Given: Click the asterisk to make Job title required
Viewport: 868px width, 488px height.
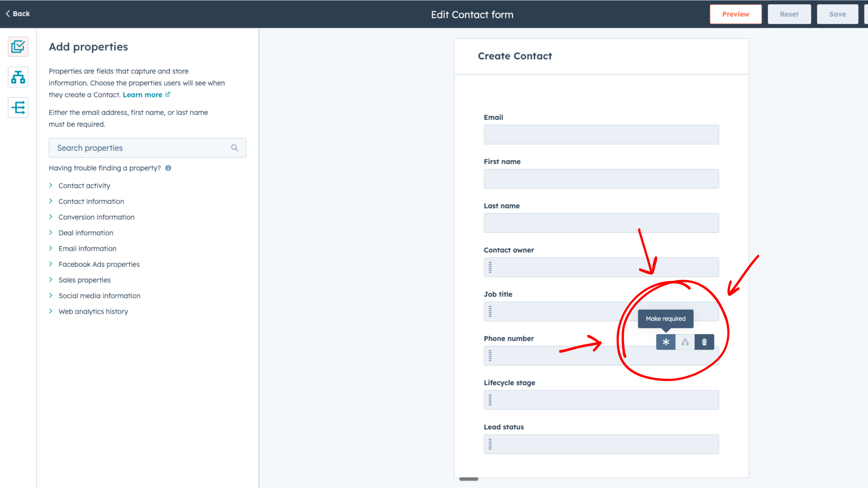Looking at the screenshot, I should point(666,342).
